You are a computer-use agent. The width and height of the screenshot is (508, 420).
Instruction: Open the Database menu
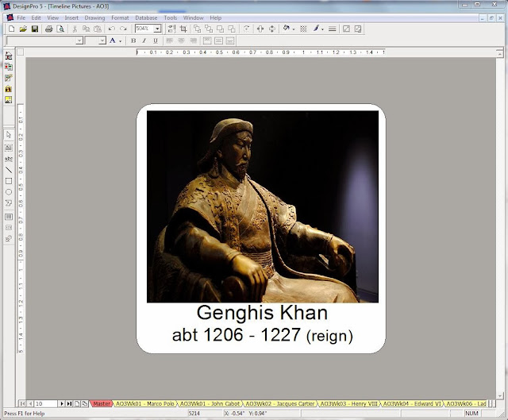pyautogui.click(x=146, y=17)
